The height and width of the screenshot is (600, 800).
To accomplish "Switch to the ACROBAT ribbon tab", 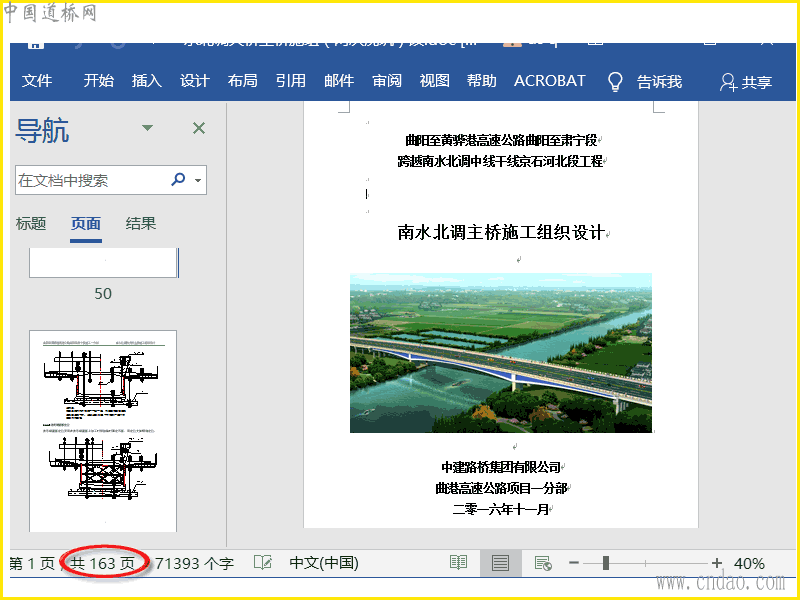I will tap(549, 81).
